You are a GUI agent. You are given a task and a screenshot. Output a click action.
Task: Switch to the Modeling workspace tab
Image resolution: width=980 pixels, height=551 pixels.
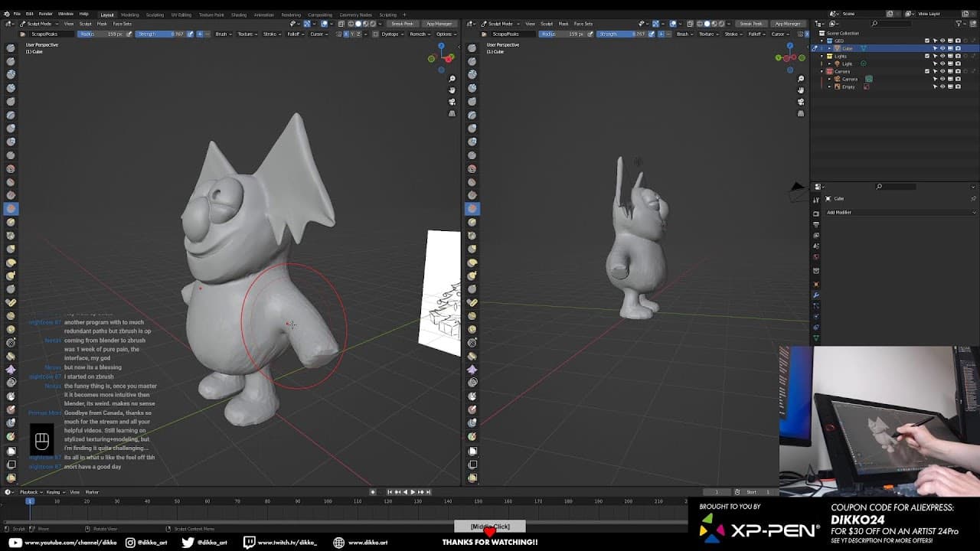pos(129,15)
